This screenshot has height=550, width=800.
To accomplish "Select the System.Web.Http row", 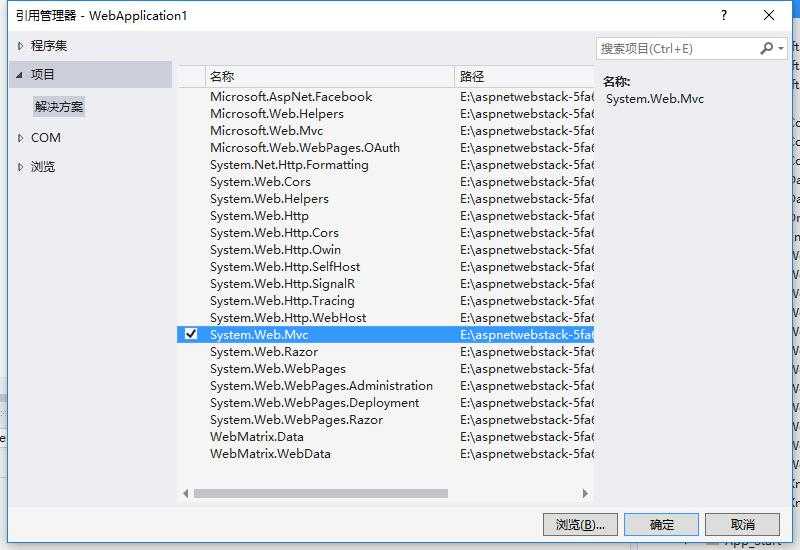I will click(x=385, y=216).
